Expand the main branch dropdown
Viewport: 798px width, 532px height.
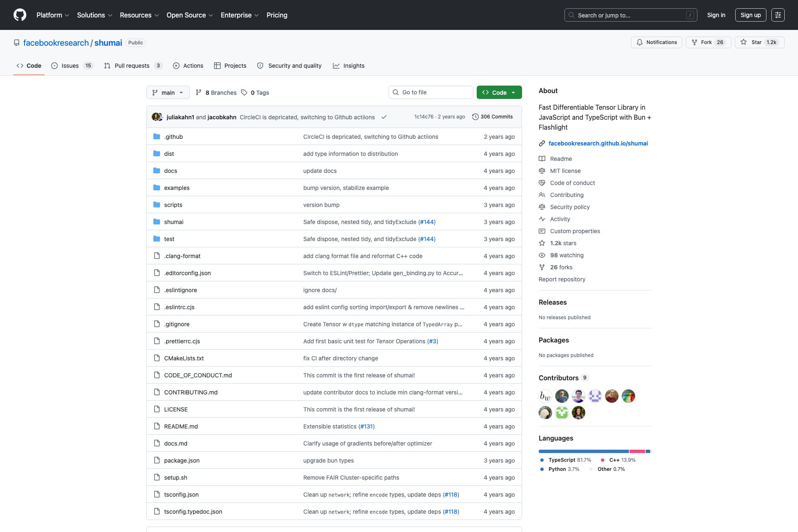tap(168, 93)
